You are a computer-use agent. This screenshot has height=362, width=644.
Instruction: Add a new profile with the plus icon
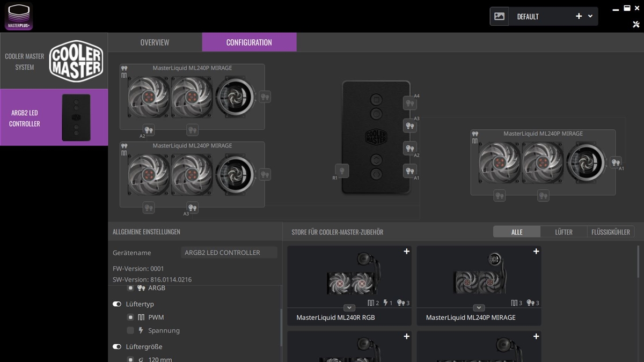pyautogui.click(x=579, y=16)
